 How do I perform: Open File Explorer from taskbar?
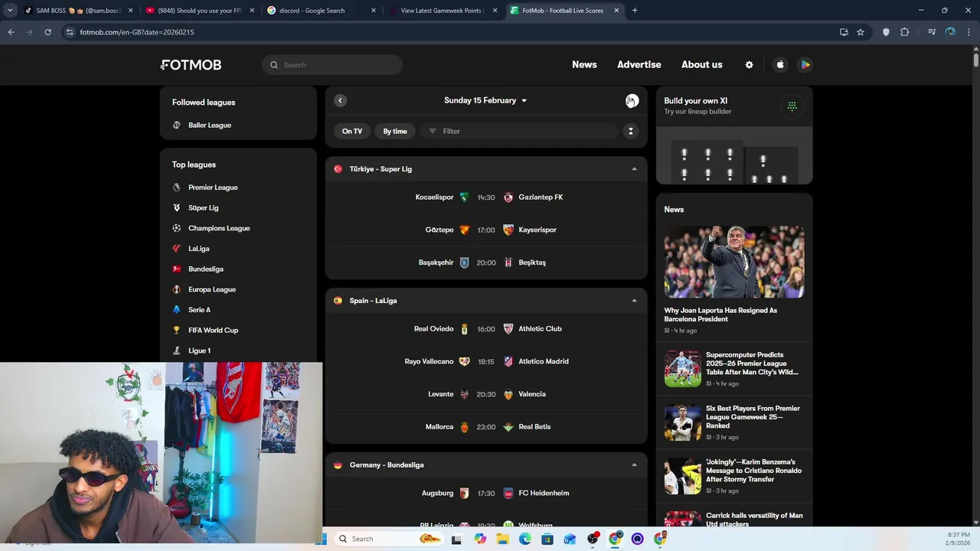502,539
